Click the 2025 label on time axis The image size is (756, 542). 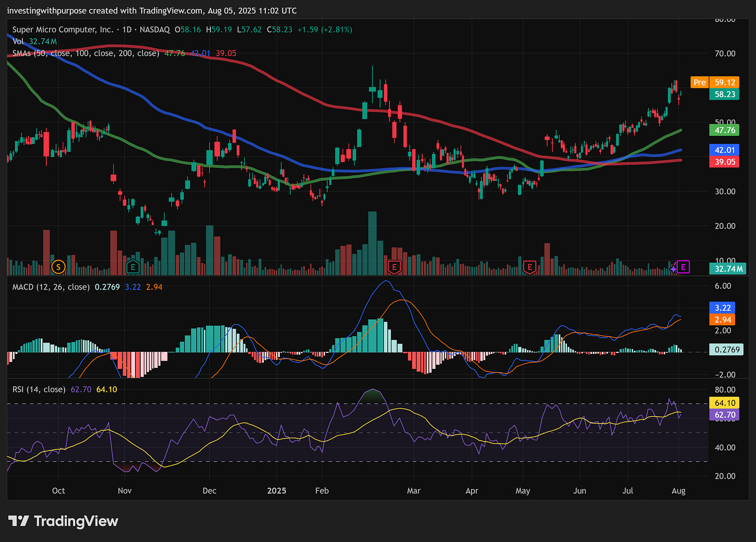pos(277,491)
